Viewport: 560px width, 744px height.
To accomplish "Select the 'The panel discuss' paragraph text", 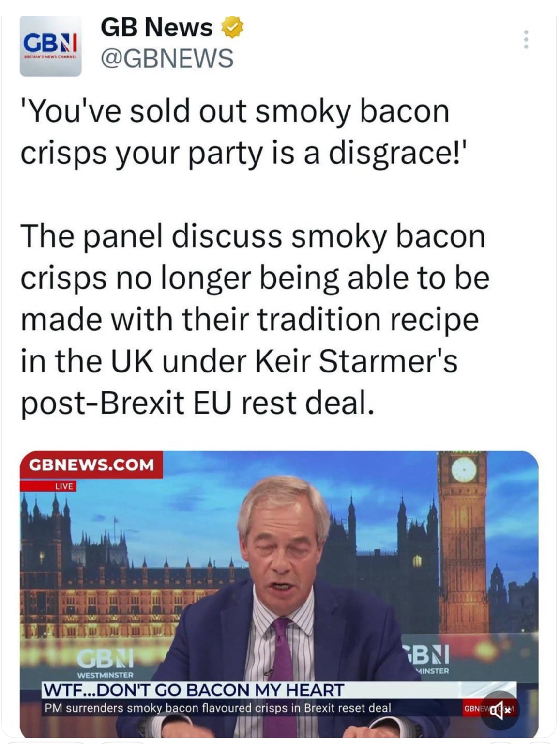I will coord(255,320).
